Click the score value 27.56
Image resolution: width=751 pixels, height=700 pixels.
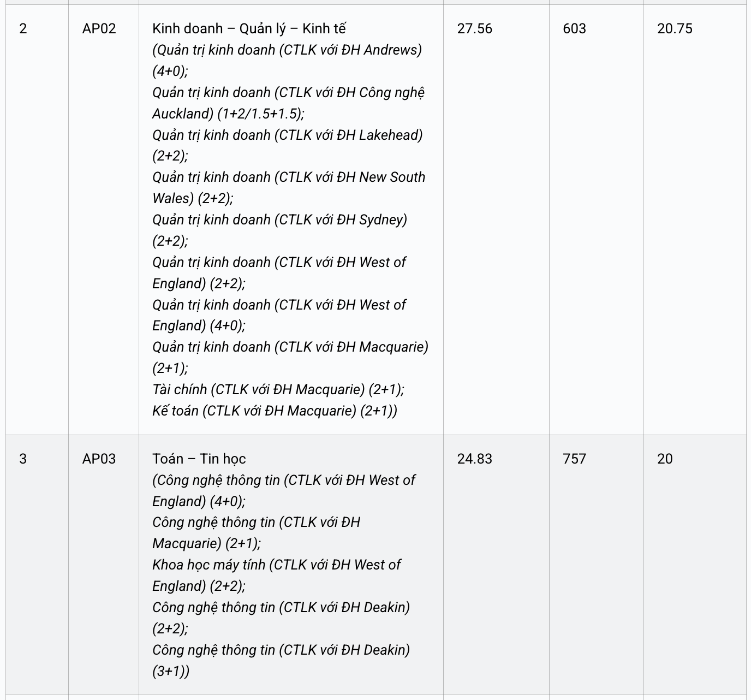click(474, 28)
